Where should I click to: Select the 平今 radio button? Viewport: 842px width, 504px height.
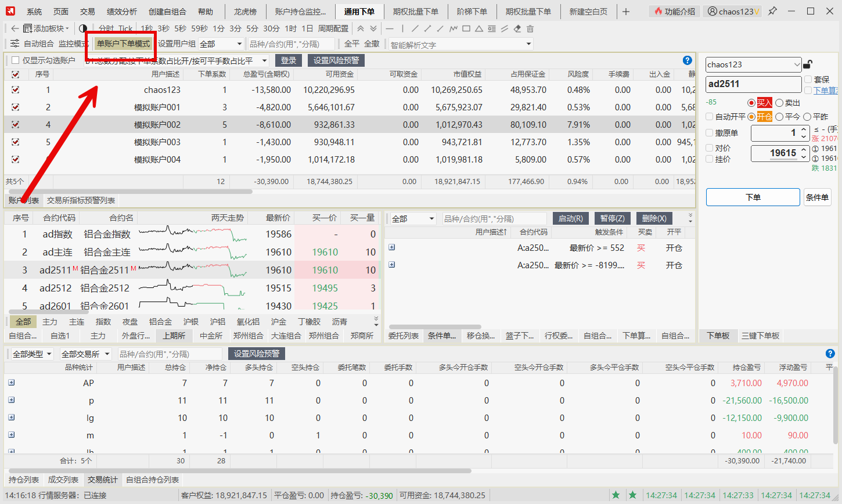(x=779, y=117)
